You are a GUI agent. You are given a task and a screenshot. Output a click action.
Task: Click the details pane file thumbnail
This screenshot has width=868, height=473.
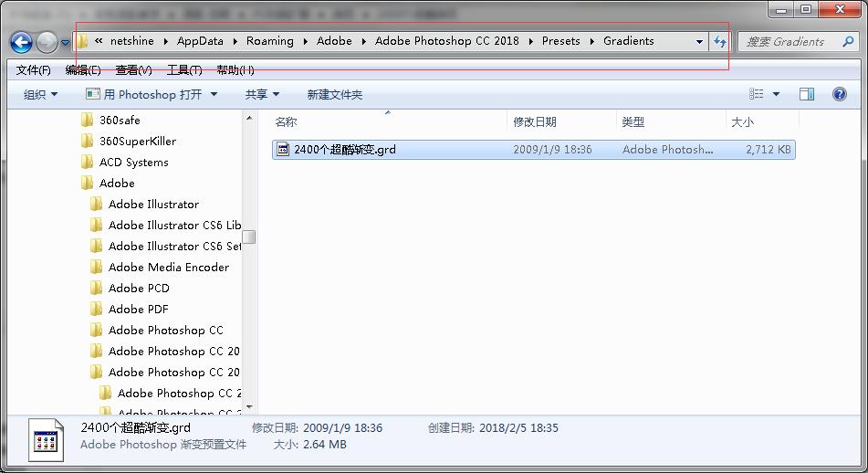coord(46,440)
